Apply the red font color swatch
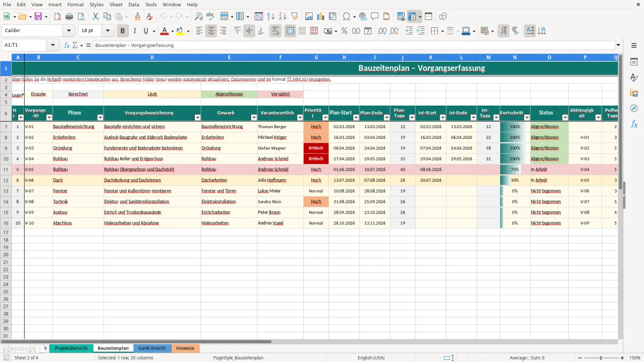The width and height of the screenshot is (644, 362). click(165, 31)
